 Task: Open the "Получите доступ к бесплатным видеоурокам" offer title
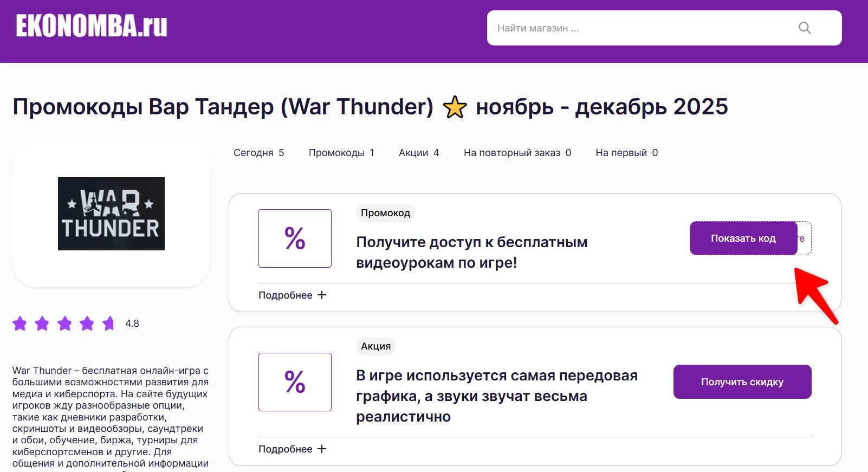coord(471,253)
